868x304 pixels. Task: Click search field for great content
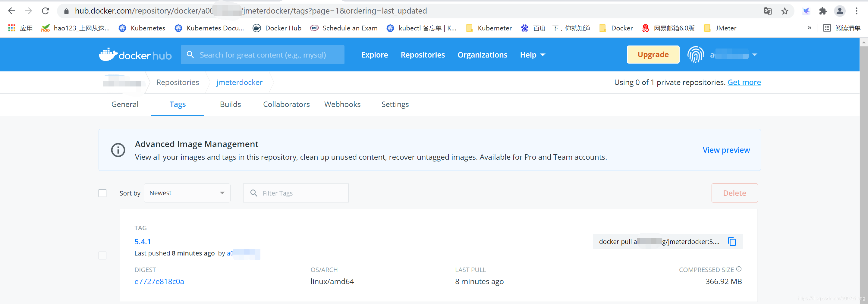[263, 55]
